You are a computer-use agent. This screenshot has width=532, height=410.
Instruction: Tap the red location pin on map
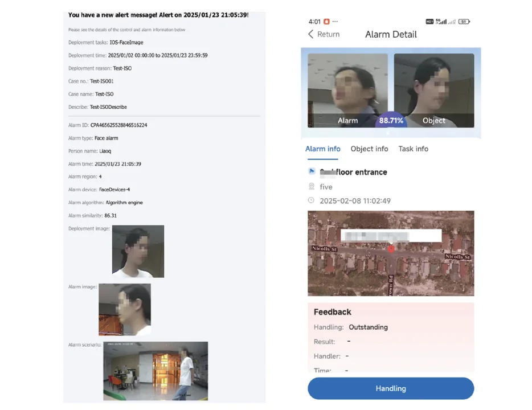(x=391, y=249)
